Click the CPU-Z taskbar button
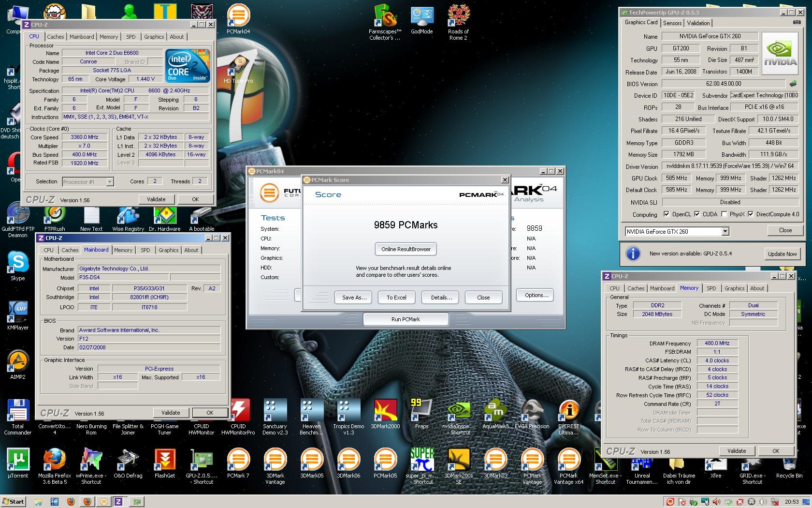 click(x=118, y=502)
